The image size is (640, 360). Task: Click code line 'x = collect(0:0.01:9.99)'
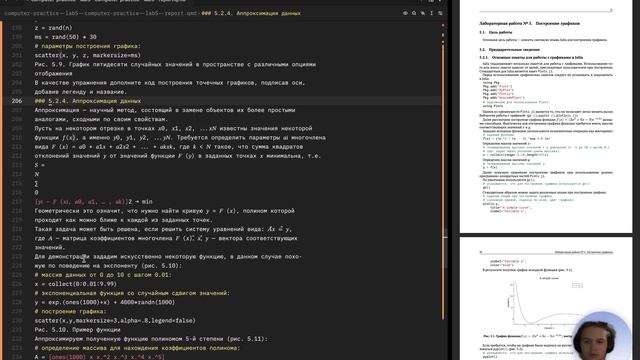coord(76,284)
